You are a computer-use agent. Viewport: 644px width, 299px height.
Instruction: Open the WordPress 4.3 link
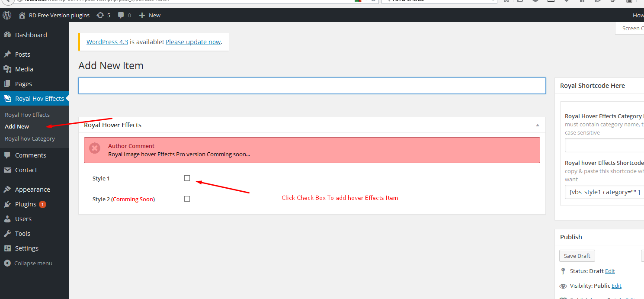[107, 42]
